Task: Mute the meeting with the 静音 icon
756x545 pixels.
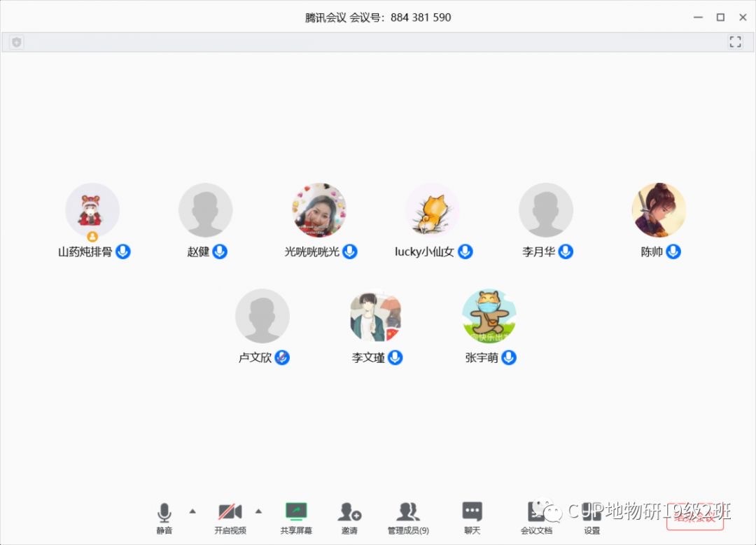Action: (x=164, y=517)
